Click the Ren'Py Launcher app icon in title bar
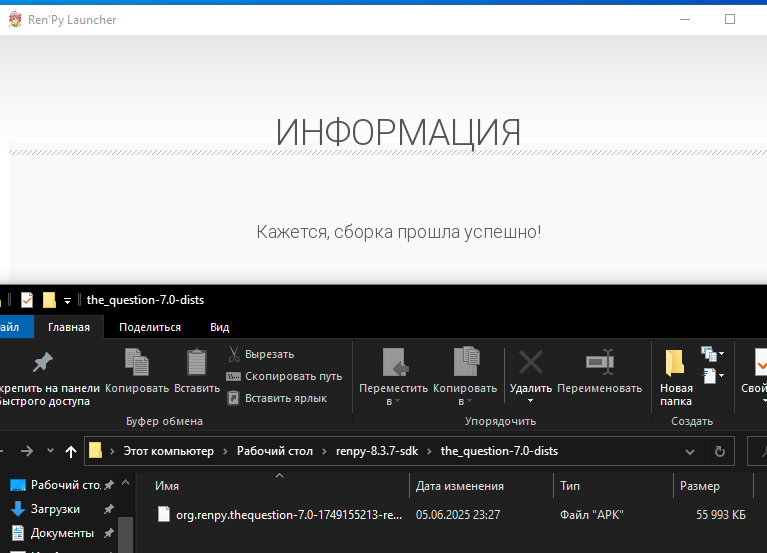Screen dimensions: 767x553 [15, 20]
